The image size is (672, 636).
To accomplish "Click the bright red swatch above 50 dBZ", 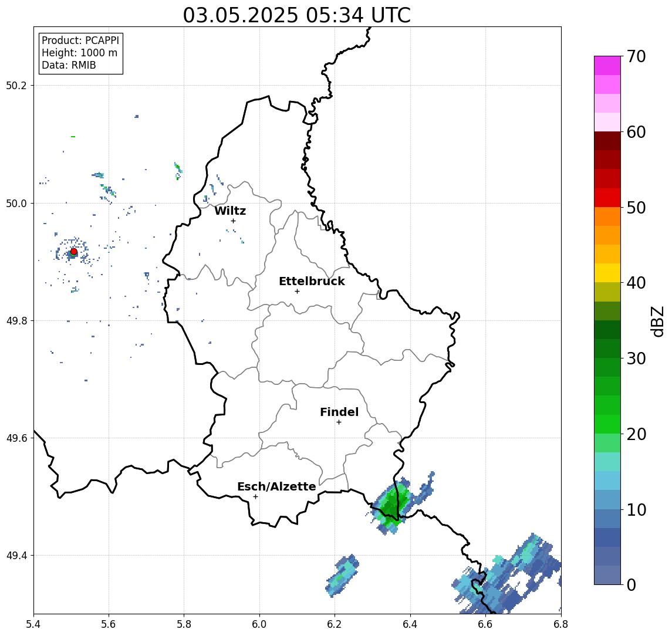I will pyautogui.click(x=607, y=198).
